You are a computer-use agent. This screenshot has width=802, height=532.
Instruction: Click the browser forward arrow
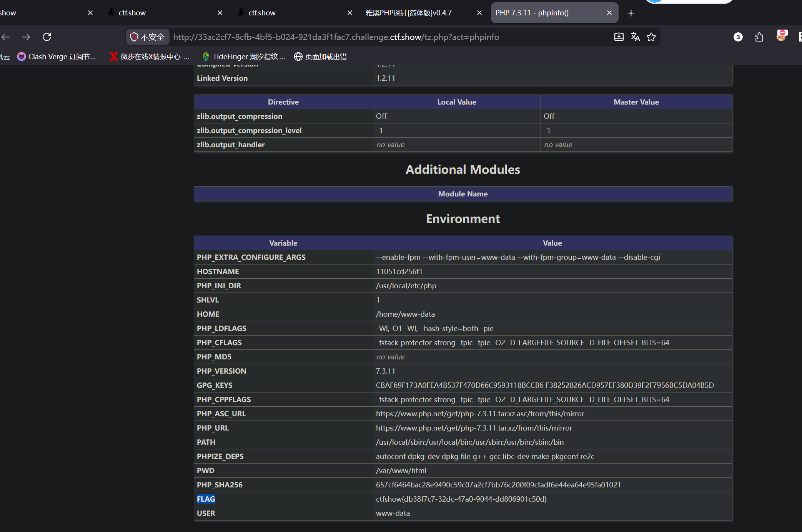click(26, 37)
